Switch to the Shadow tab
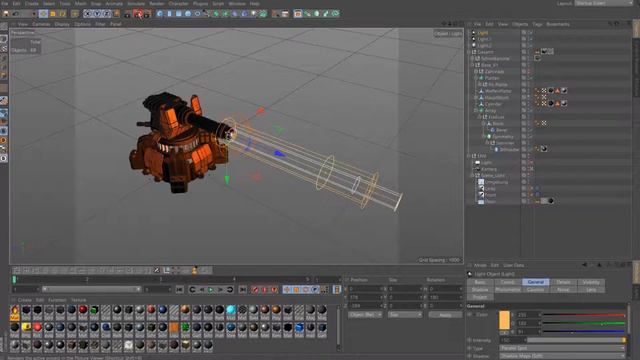The width and height of the screenshot is (640, 360). tap(480, 290)
